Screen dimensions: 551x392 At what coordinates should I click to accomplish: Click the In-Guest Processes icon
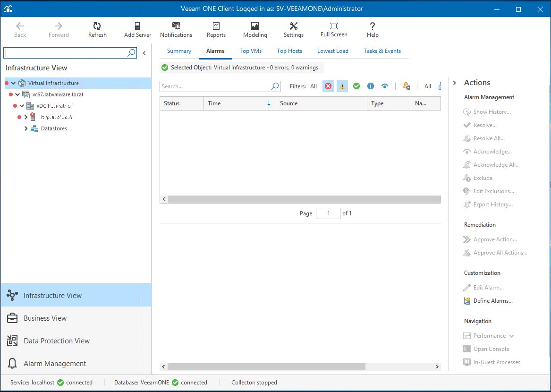click(466, 362)
